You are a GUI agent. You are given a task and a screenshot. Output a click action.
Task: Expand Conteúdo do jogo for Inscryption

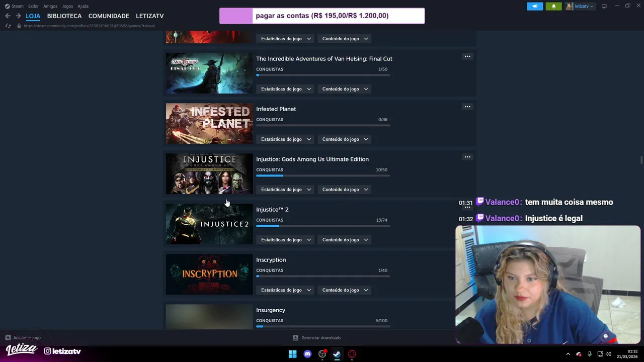coord(345,290)
